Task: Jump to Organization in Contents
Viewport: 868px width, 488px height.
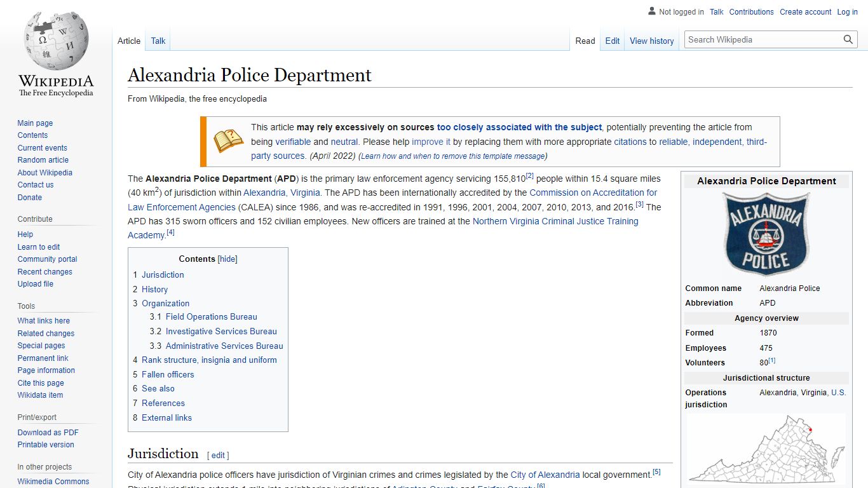Action: [165, 303]
